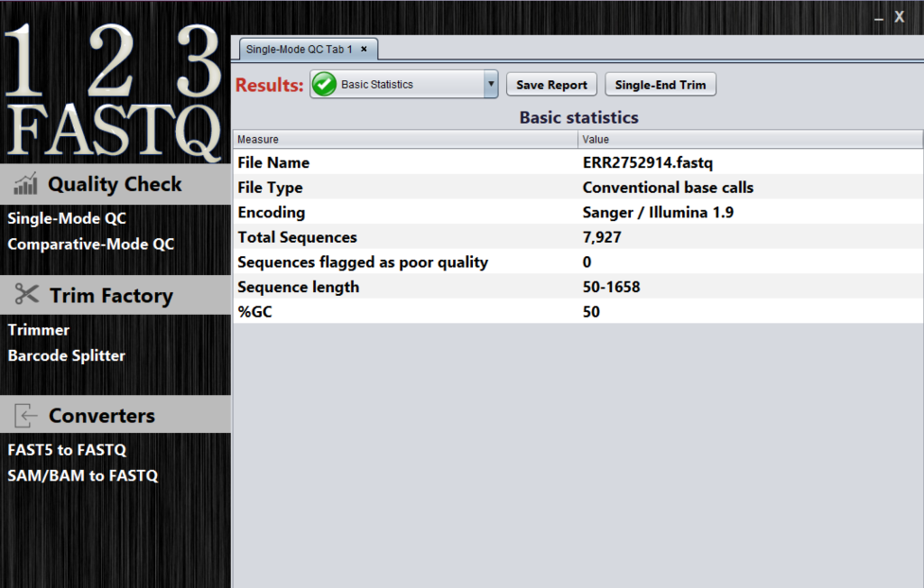The width and height of the screenshot is (924, 588).
Task: Click the green checkmark beside Basic Statistics
Action: click(323, 84)
